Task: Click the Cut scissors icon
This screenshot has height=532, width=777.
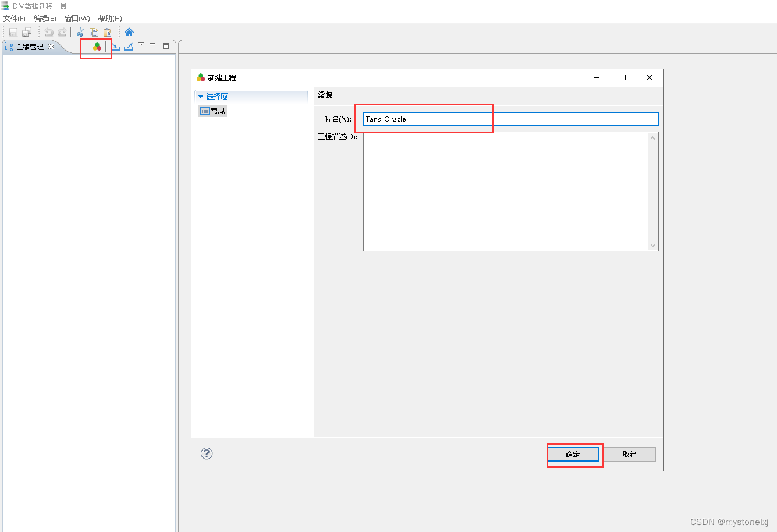Action: (x=80, y=32)
